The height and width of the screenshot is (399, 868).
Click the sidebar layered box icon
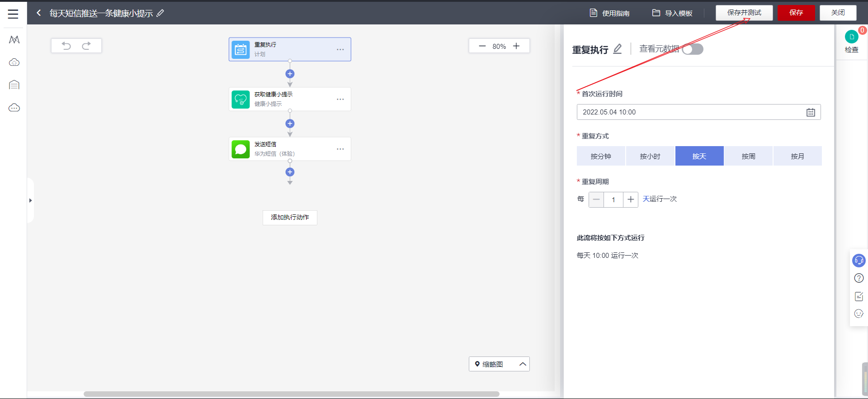14,85
